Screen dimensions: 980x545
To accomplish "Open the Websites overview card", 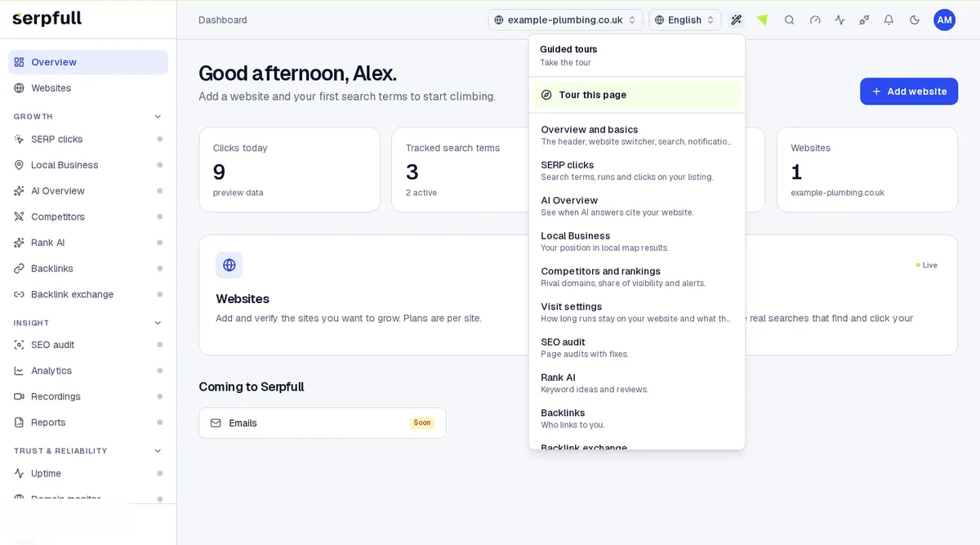I will coord(363,295).
